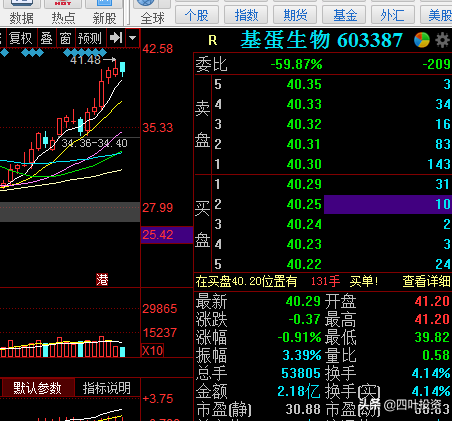452x421 pixels.
Task: Switch to the 指数 tab
Action: point(246,15)
